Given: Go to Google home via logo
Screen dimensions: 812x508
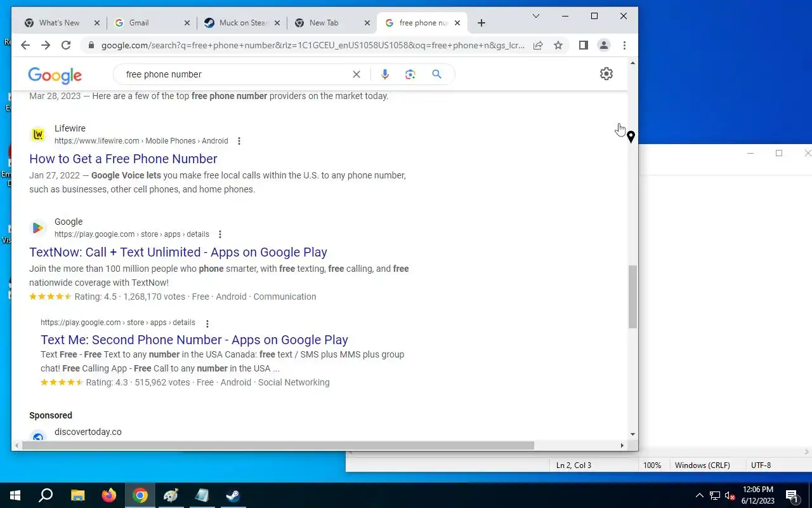Looking at the screenshot, I should [55, 76].
